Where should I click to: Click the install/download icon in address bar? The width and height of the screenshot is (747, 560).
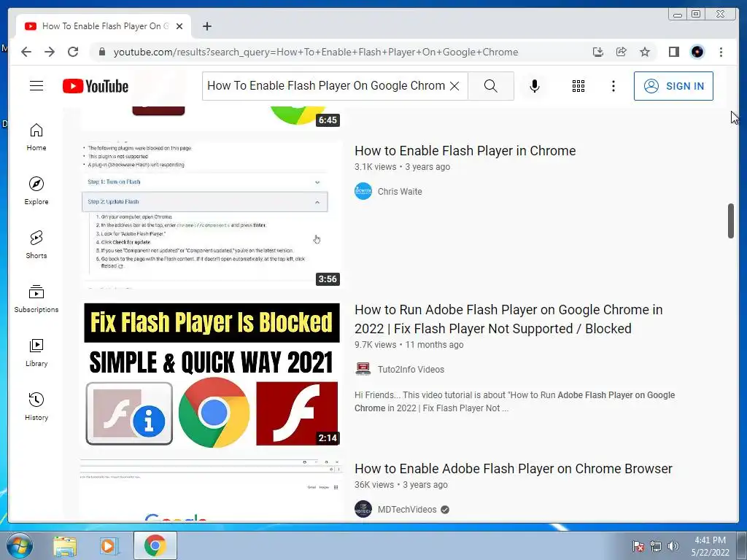[x=598, y=52]
